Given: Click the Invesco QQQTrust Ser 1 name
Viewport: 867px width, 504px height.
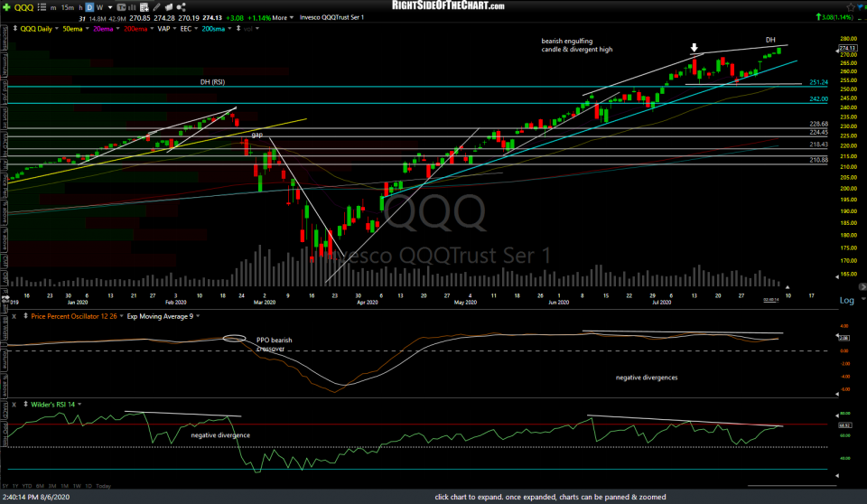Looking at the screenshot, I should click(331, 18).
